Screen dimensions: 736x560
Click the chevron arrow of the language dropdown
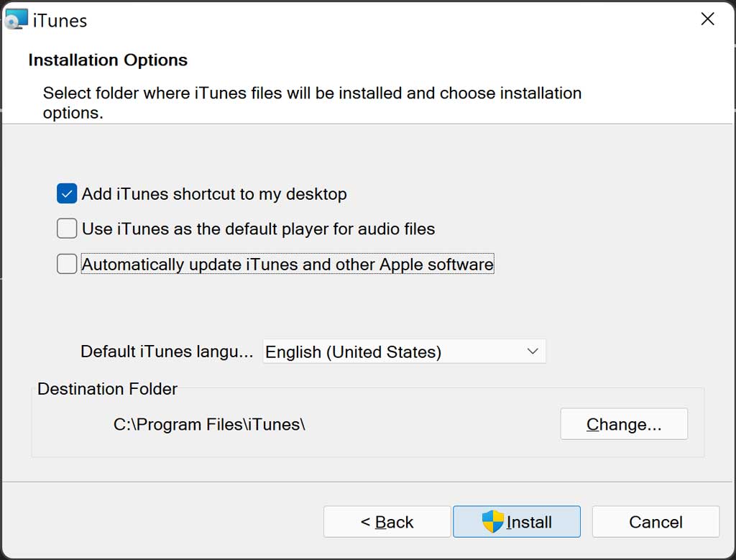[533, 351]
